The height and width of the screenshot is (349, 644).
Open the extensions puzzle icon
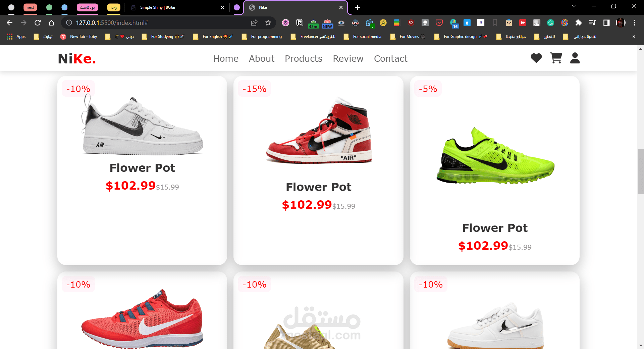(578, 22)
